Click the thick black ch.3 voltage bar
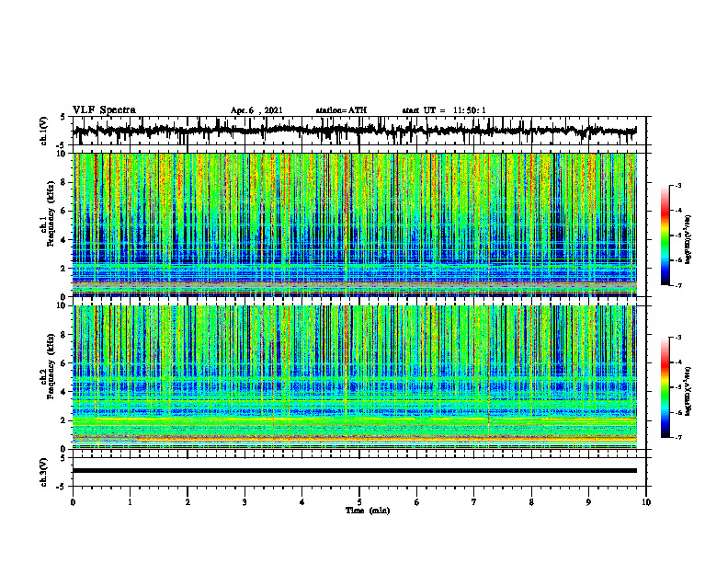Image resolution: width=728 pixels, height=563 pixels. click(355, 471)
